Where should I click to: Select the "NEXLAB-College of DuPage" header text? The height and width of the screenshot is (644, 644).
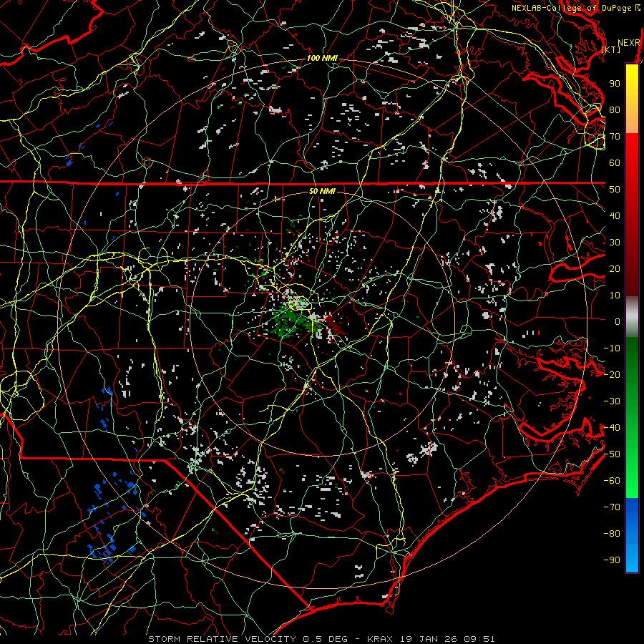click(x=570, y=8)
